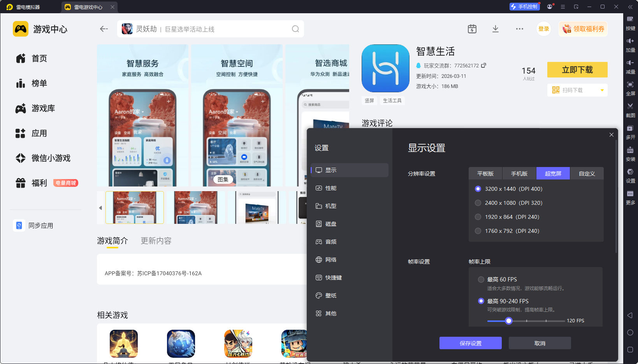Open the 多开 multi-instance tool
This screenshot has width=638, height=364.
click(x=630, y=132)
